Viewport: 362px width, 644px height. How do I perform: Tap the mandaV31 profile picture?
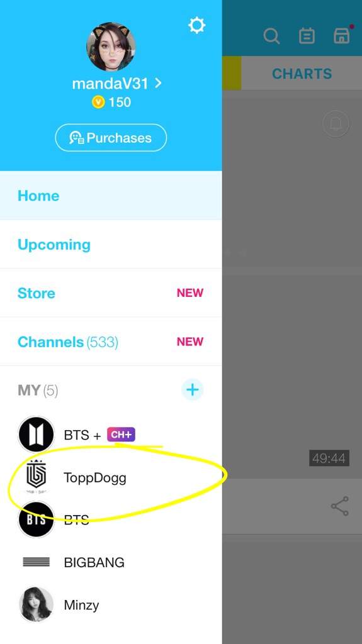(111, 47)
